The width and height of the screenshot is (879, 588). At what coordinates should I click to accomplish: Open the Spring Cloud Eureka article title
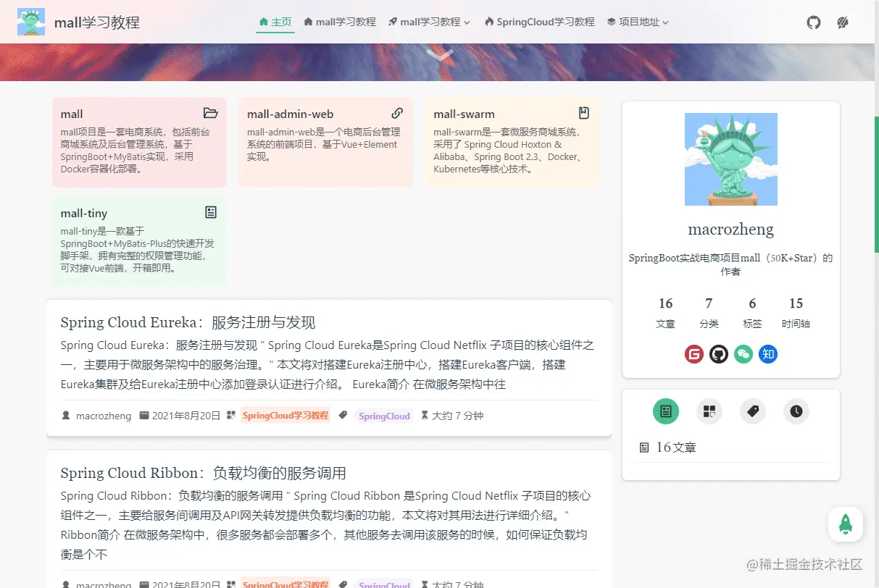(x=188, y=322)
